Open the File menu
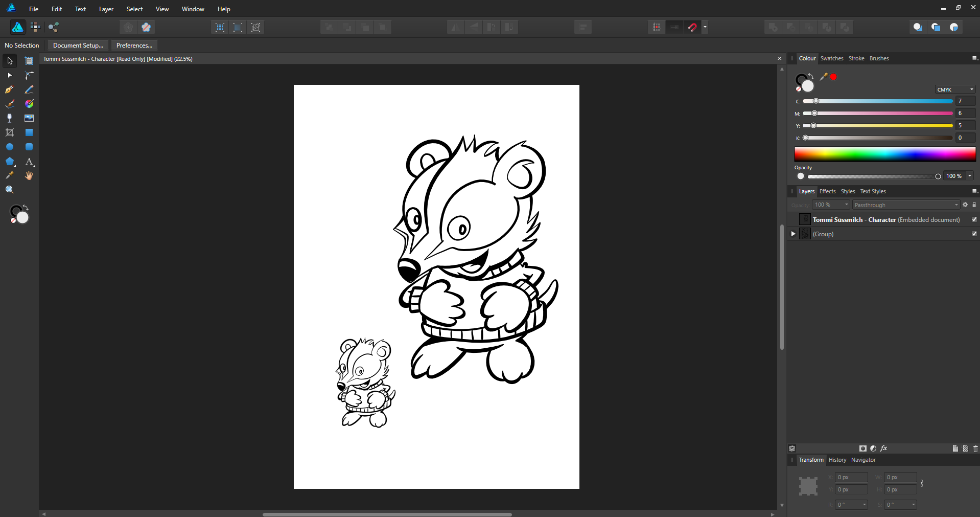Viewport: 980px width, 517px height. 34,9
